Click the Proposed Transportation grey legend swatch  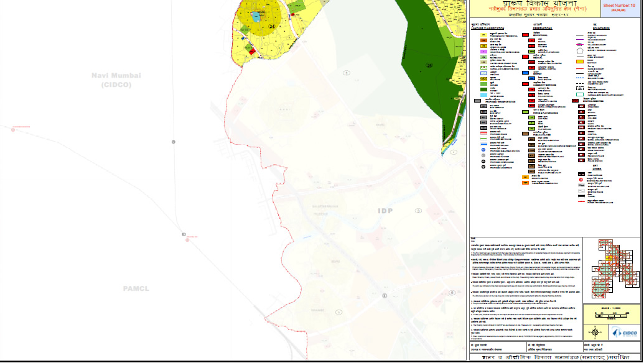478,101
